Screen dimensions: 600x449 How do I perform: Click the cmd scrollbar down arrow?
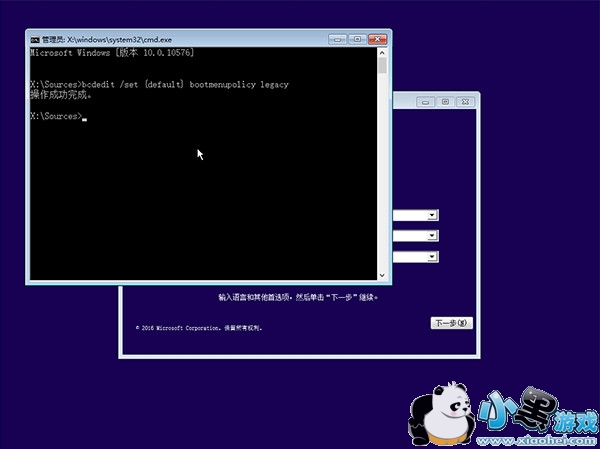click(x=382, y=275)
